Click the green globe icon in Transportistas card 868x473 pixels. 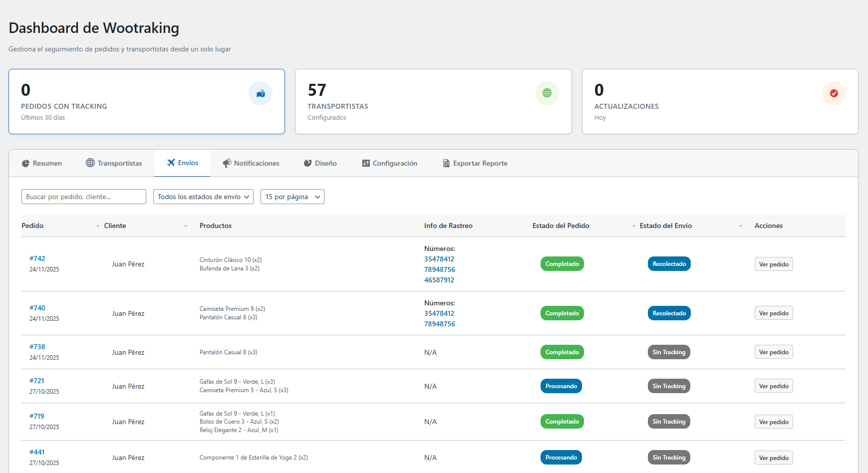pos(547,93)
